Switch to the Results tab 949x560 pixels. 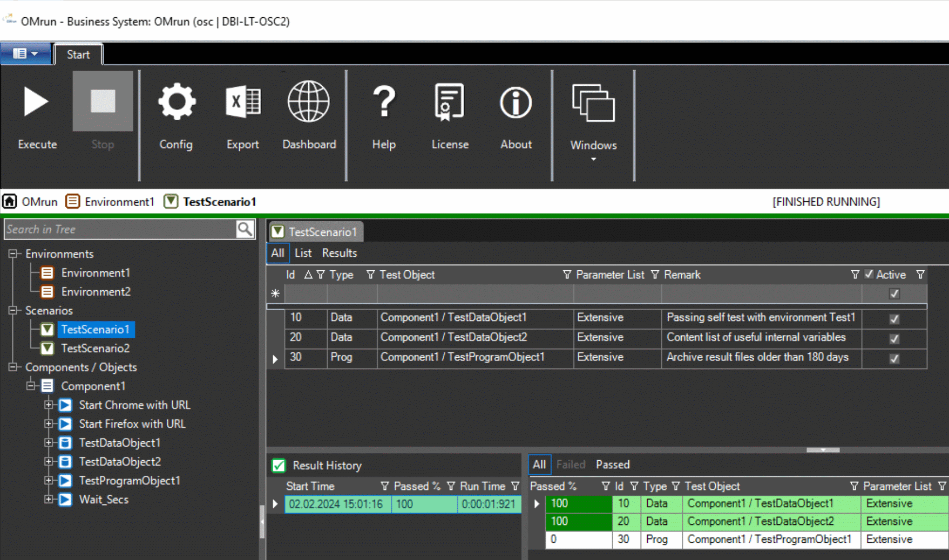pyautogui.click(x=339, y=252)
